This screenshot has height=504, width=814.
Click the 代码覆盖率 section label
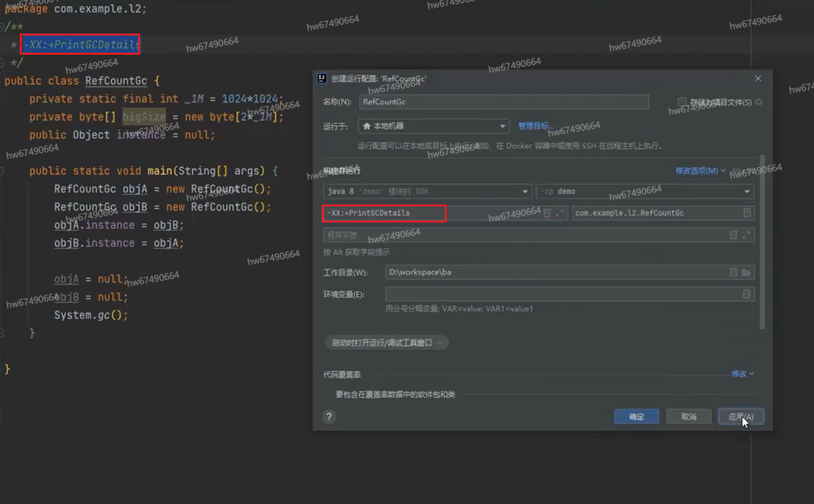point(342,374)
